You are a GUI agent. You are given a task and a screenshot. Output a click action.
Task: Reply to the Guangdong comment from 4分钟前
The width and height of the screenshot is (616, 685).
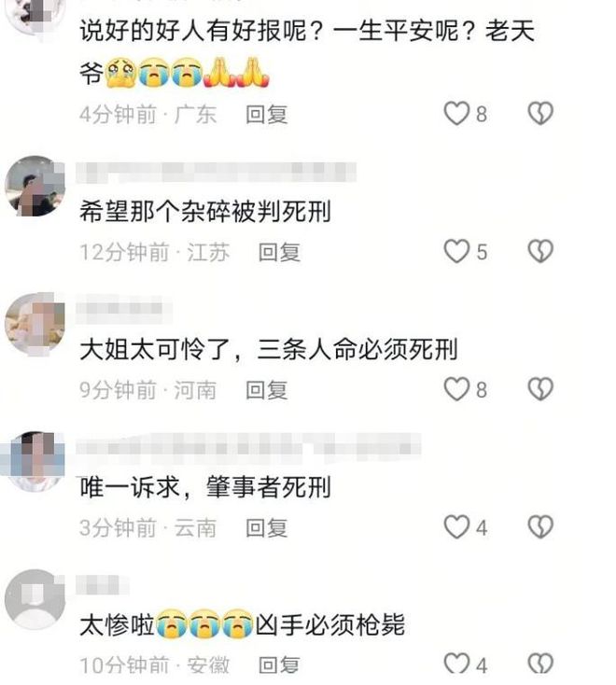267,115
